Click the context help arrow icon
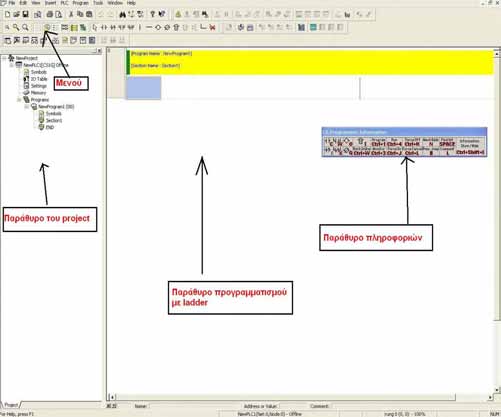 point(162,14)
